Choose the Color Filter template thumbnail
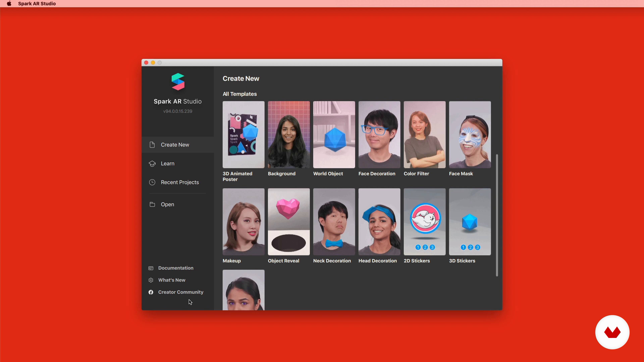Screen dimensions: 644x362 pos(424,135)
